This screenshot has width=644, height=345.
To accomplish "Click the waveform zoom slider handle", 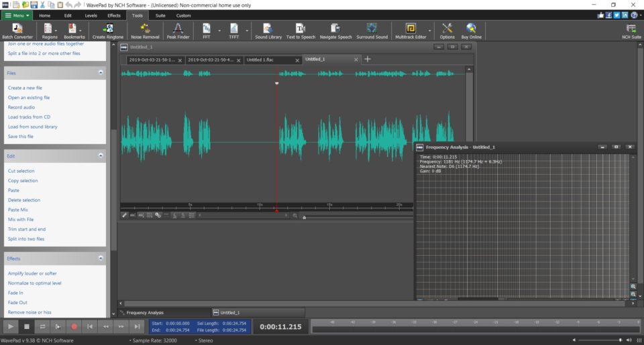I will click(x=305, y=218).
